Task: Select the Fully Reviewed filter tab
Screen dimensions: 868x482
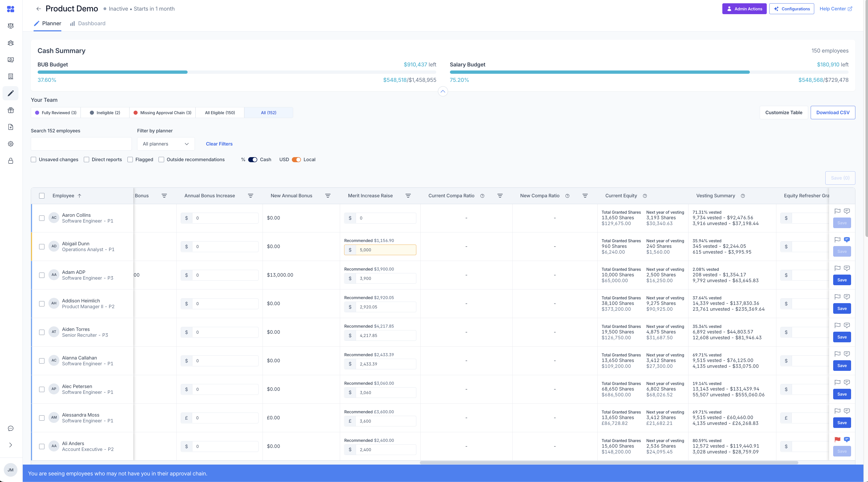Action: point(55,113)
